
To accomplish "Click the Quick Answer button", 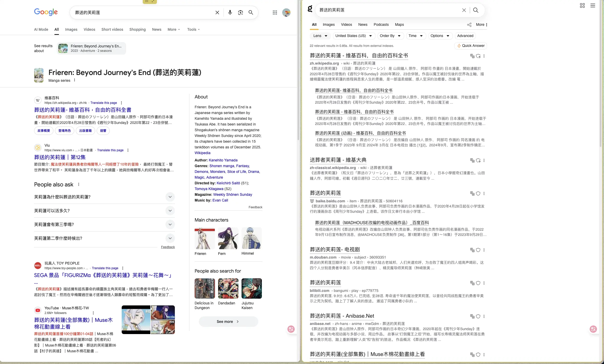I will tap(470, 46).
